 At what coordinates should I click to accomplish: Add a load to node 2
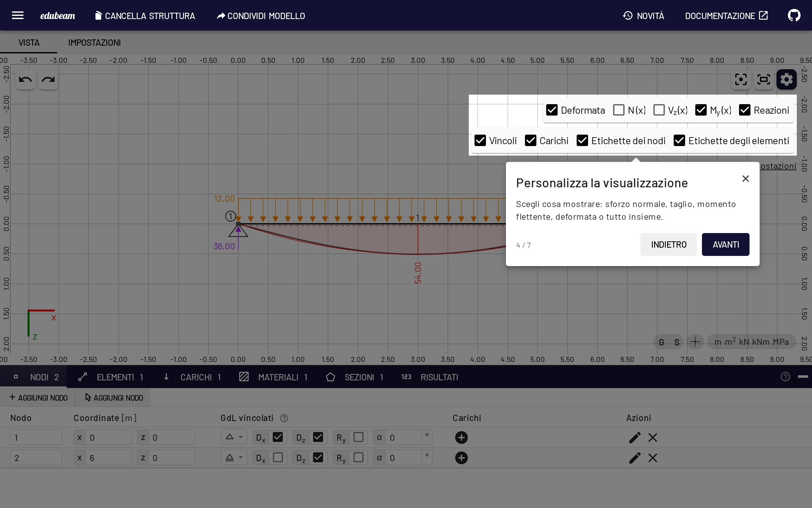462,458
